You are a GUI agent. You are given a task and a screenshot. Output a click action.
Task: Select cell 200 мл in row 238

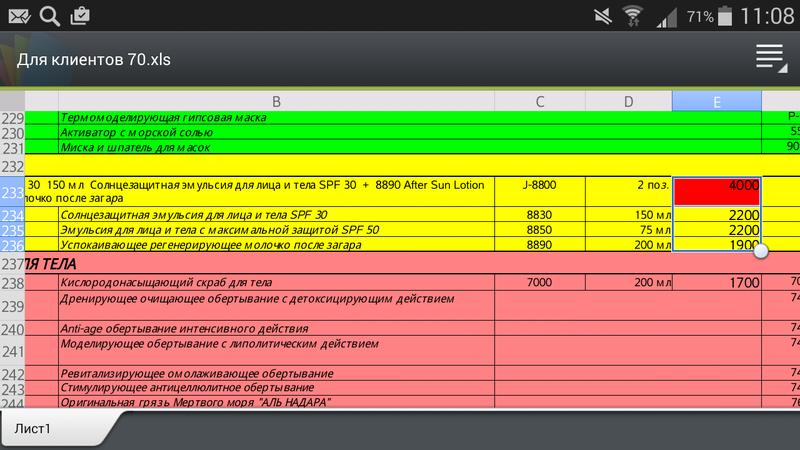click(x=629, y=282)
